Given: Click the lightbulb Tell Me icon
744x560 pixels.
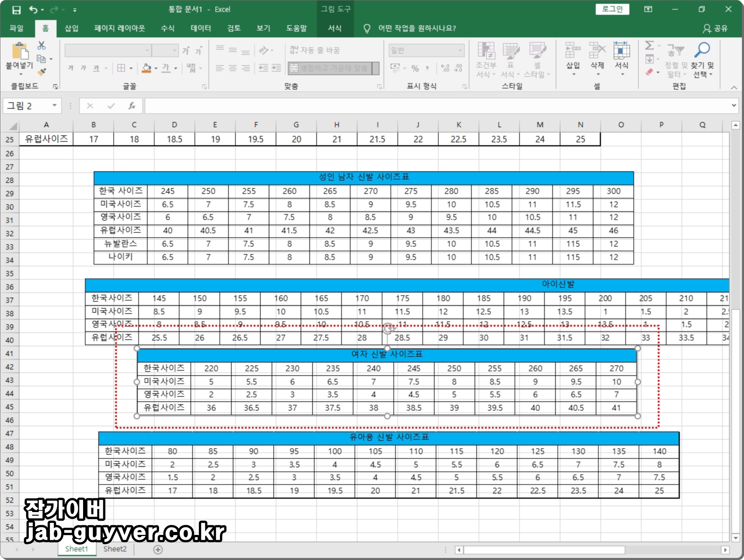Looking at the screenshot, I should click(367, 28).
